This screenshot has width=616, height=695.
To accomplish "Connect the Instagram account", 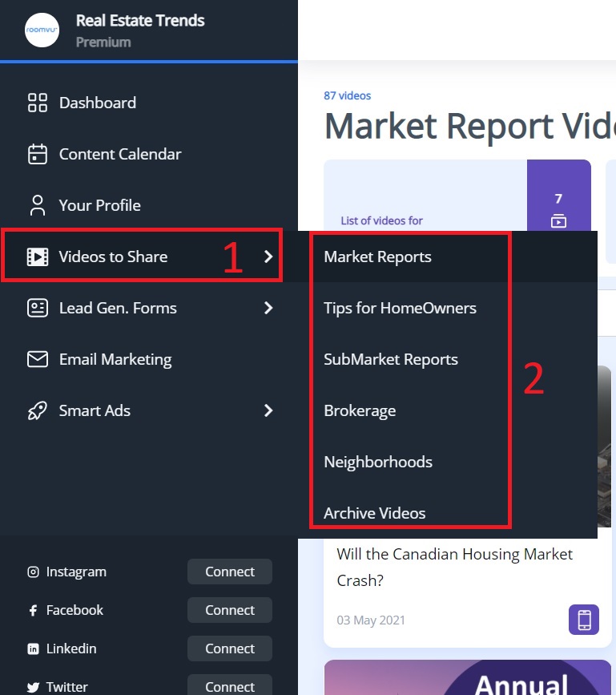I will pos(230,572).
